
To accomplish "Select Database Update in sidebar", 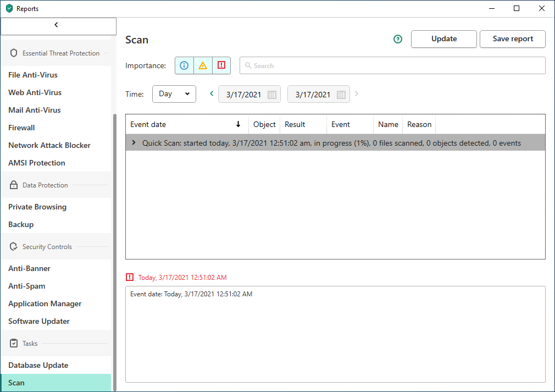I will coord(38,365).
